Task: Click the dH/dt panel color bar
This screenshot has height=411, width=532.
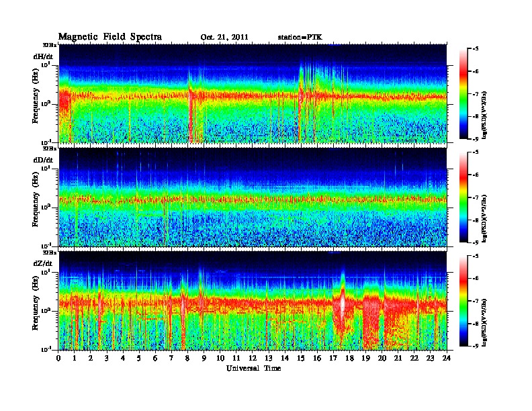Action: (463, 93)
